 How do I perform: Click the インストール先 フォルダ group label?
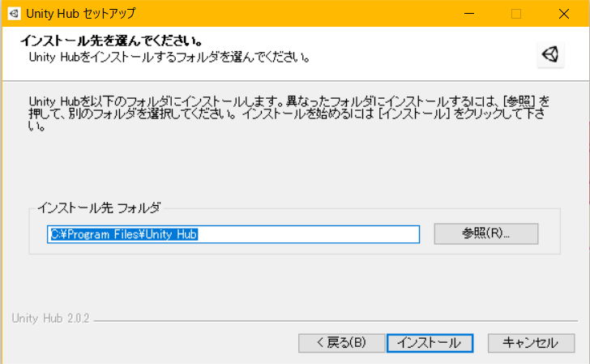(99, 208)
